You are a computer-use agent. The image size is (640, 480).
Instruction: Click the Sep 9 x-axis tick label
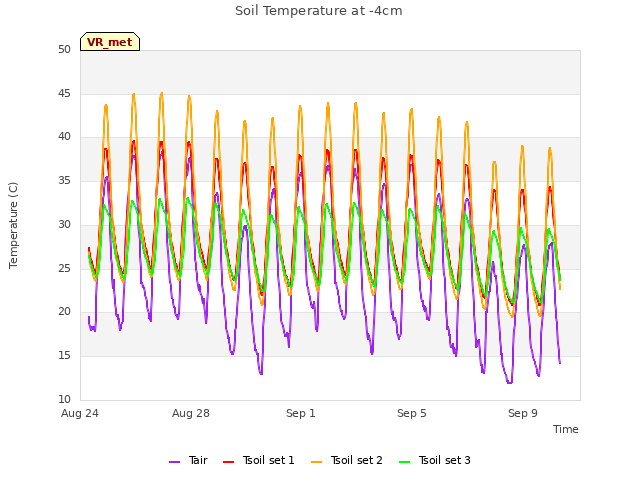(523, 413)
